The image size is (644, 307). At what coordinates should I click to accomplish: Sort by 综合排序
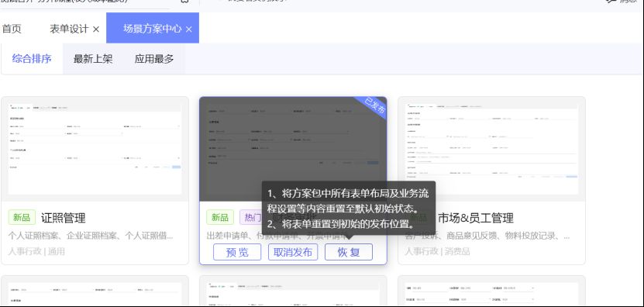coord(32,59)
